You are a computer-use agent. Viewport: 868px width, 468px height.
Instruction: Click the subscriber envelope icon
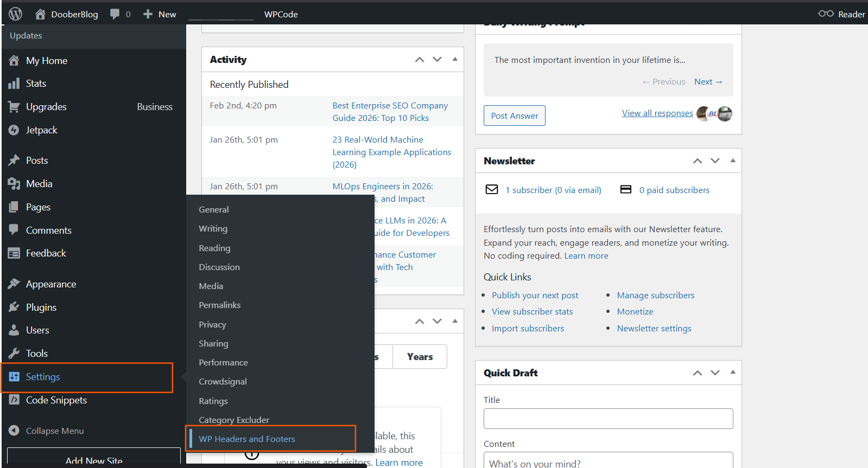pos(492,189)
